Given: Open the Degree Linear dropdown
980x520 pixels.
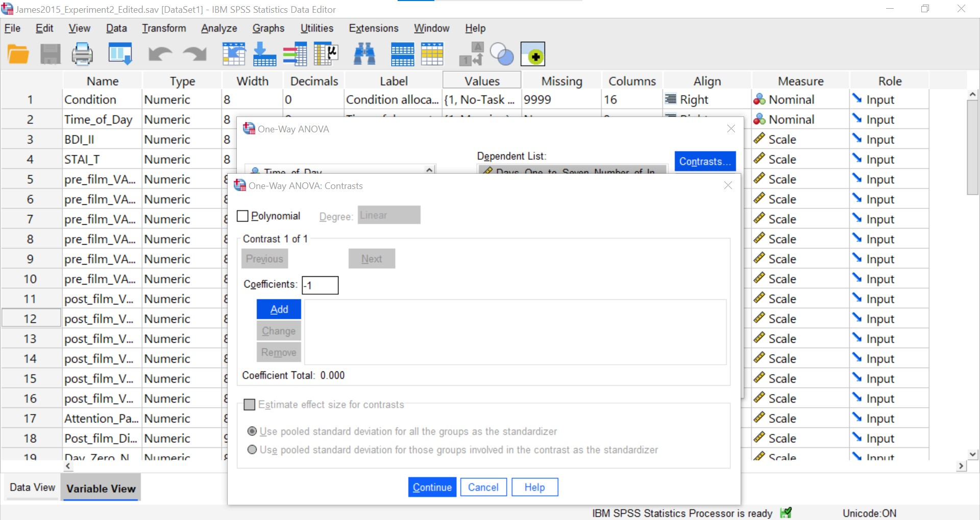Looking at the screenshot, I should [x=389, y=215].
